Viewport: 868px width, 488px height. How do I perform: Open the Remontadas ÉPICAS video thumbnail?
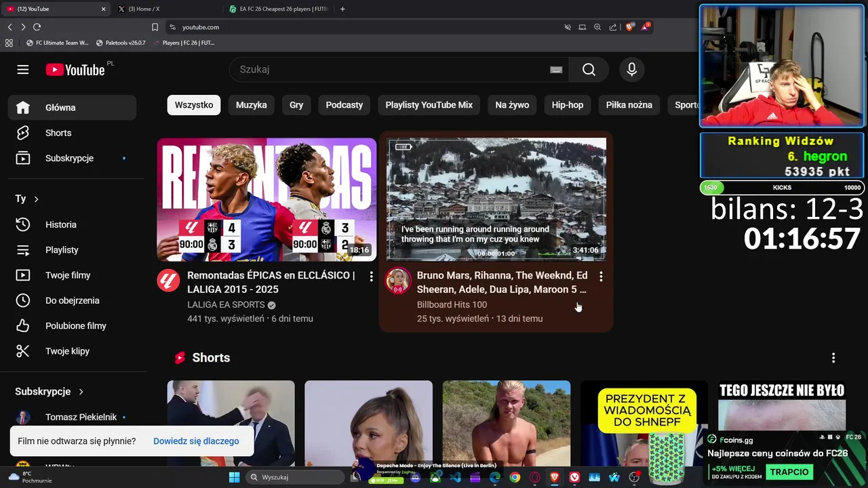tap(267, 200)
